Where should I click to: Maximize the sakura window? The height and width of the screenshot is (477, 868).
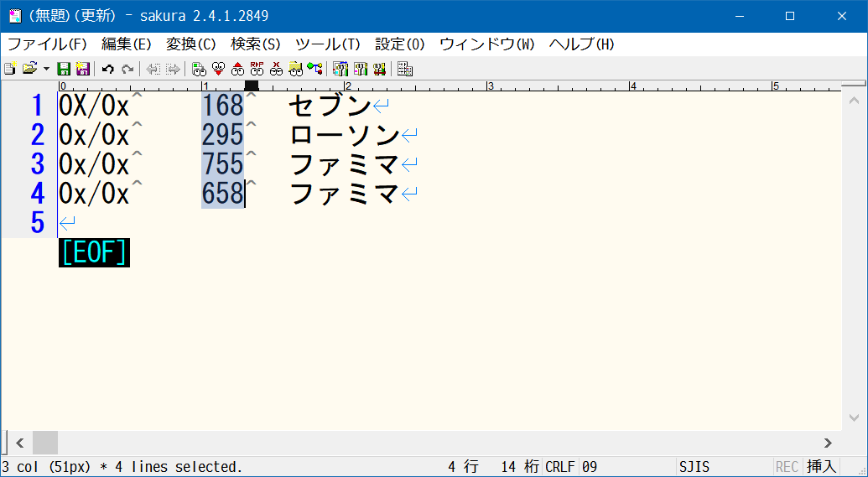(790, 16)
